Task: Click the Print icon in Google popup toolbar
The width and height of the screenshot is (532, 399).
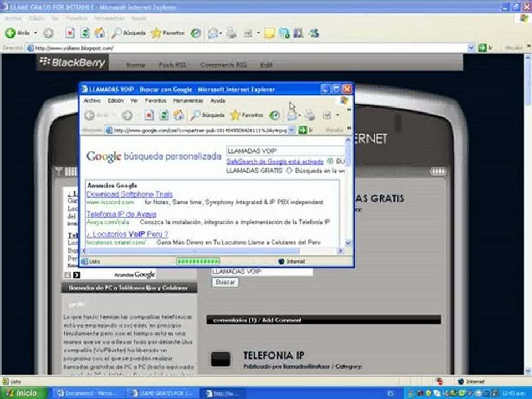Action: [310, 115]
